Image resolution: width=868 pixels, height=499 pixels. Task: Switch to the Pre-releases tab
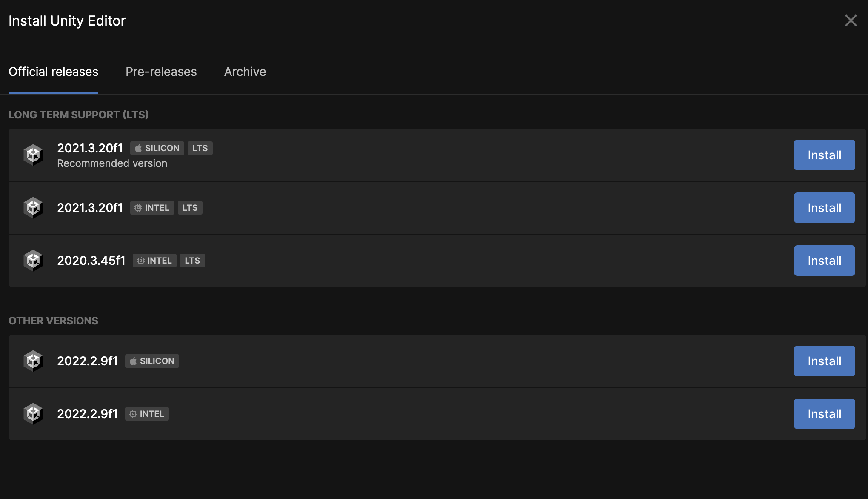coord(161,72)
